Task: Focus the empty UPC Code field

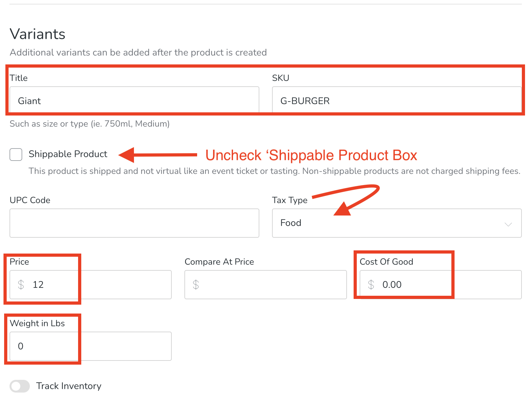Action: coord(133,223)
